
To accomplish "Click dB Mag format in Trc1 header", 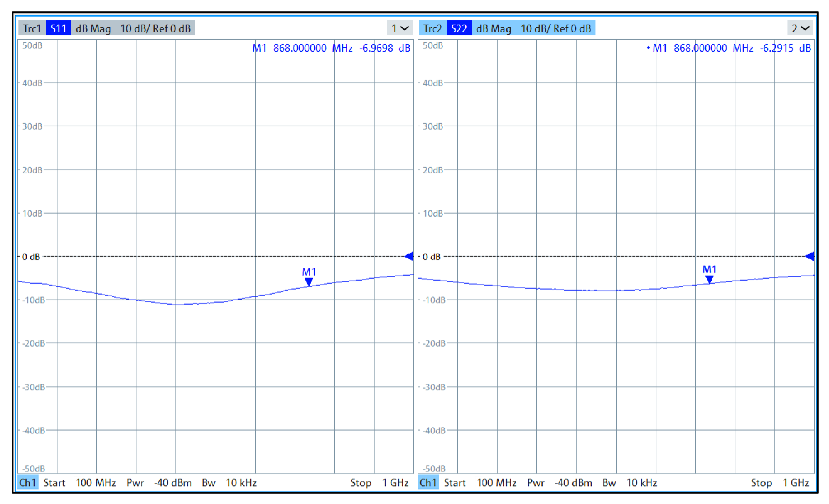I will click(x=93, y=28).
